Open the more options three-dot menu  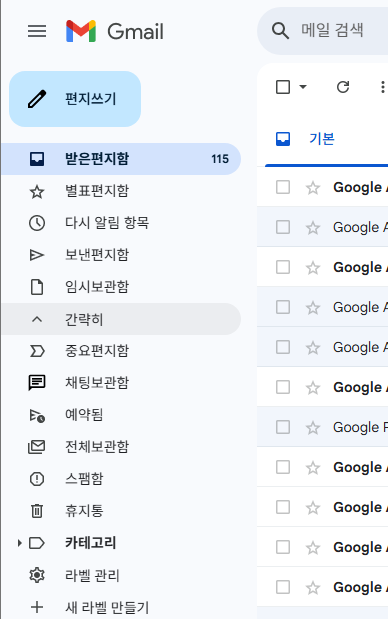point(382,87)
